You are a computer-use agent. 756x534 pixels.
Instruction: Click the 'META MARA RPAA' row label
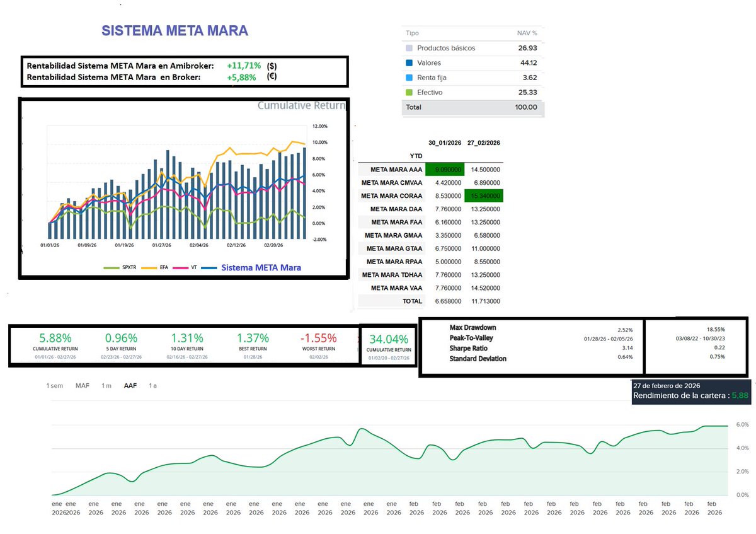click(394, 262)
